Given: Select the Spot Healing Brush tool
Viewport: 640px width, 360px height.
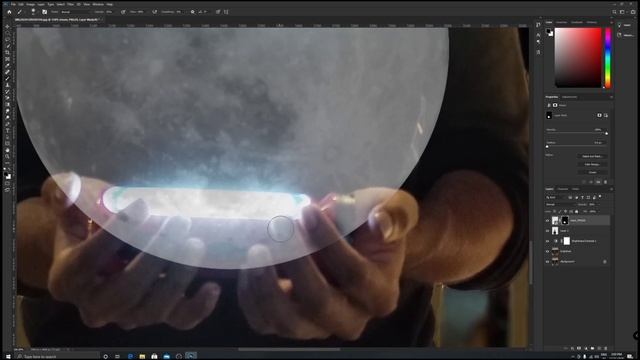Looking at the screenshot, I should 7,72.
